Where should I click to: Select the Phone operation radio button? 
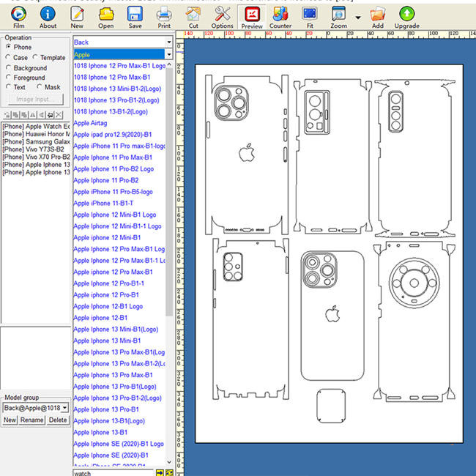[x=9, y=47]
